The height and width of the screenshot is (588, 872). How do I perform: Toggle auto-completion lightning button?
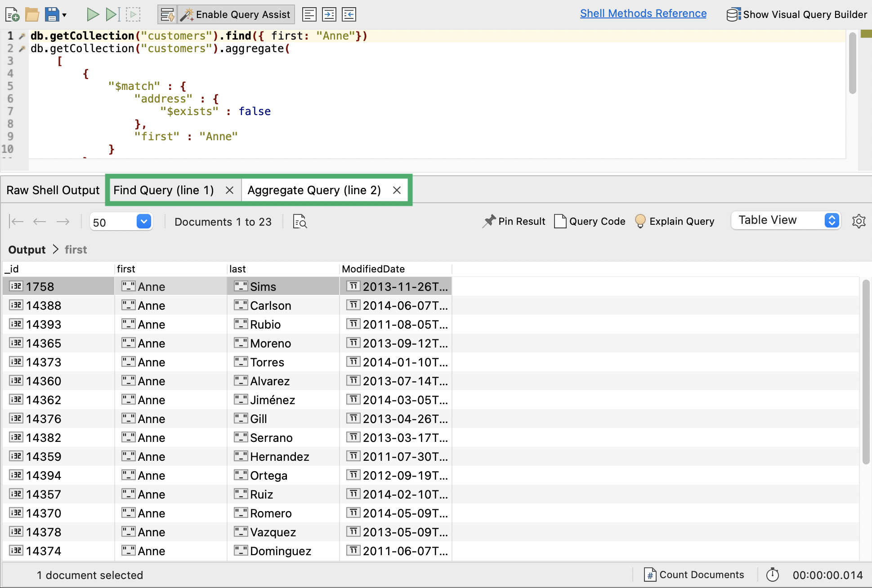(168, 15)
